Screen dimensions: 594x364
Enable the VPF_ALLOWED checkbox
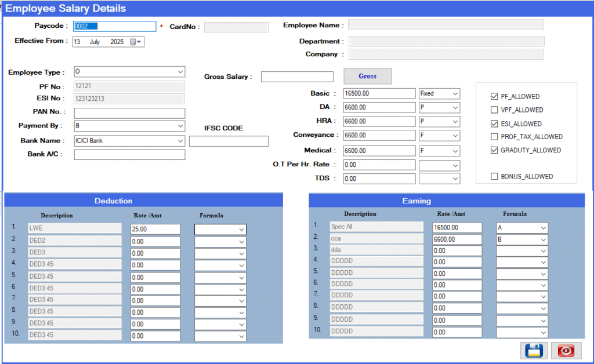point(494,110)
